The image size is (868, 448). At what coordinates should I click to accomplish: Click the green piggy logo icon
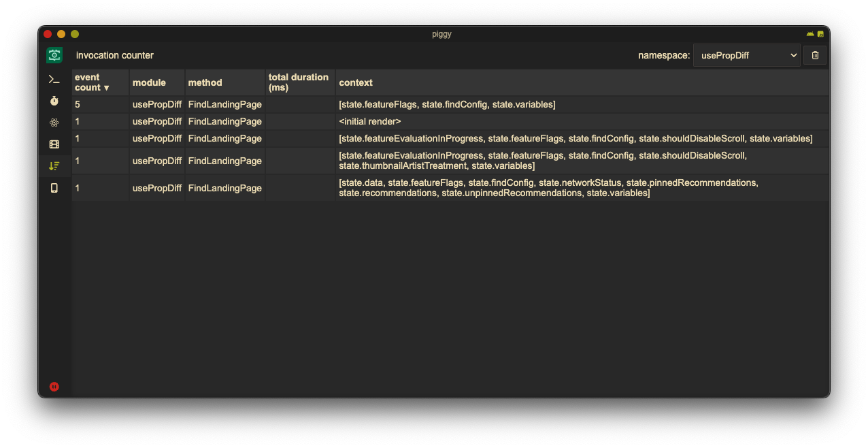tap(54, 55)
